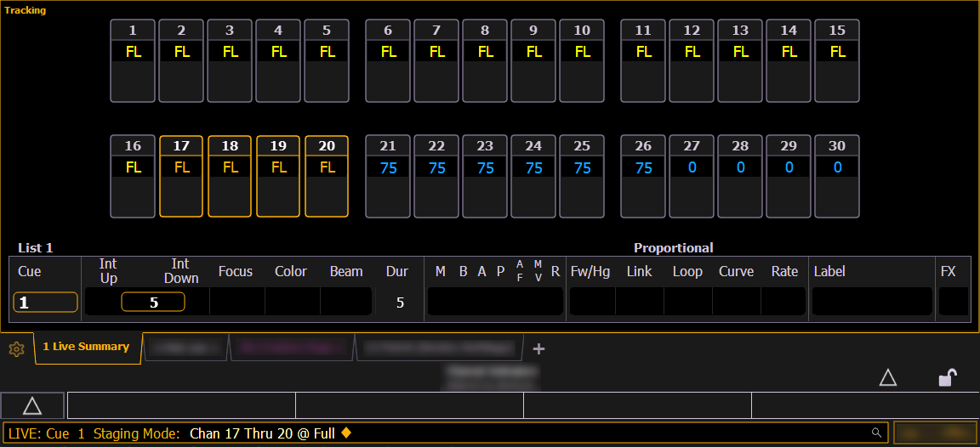Click channel 1 tile at FL
The image size is (980, 447).
(x=133, y=60)
